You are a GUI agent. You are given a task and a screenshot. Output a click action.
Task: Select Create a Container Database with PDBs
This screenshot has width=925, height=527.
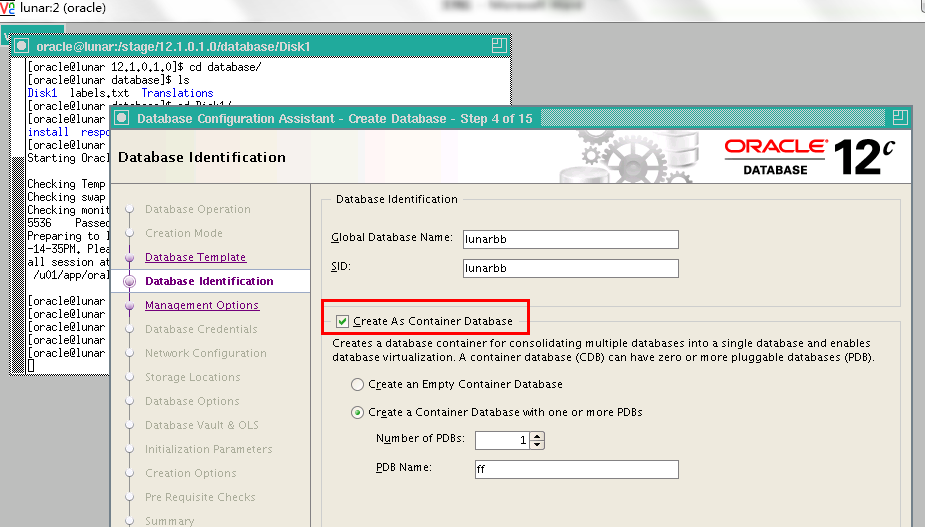[x=357, y=413]
